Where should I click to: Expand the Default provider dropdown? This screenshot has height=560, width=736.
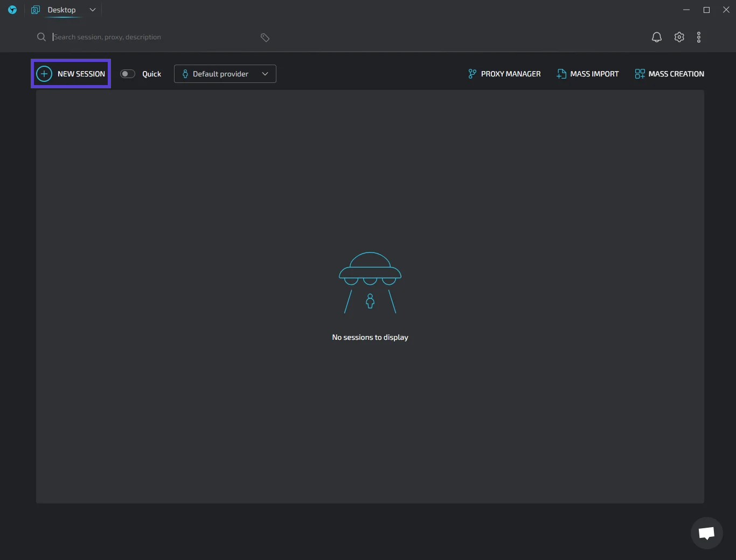pyautogui.click(x=225, y=74)
